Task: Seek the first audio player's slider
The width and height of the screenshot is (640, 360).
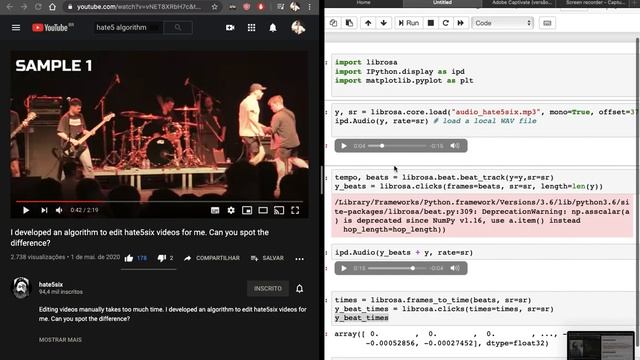Action: coord(397,146)
